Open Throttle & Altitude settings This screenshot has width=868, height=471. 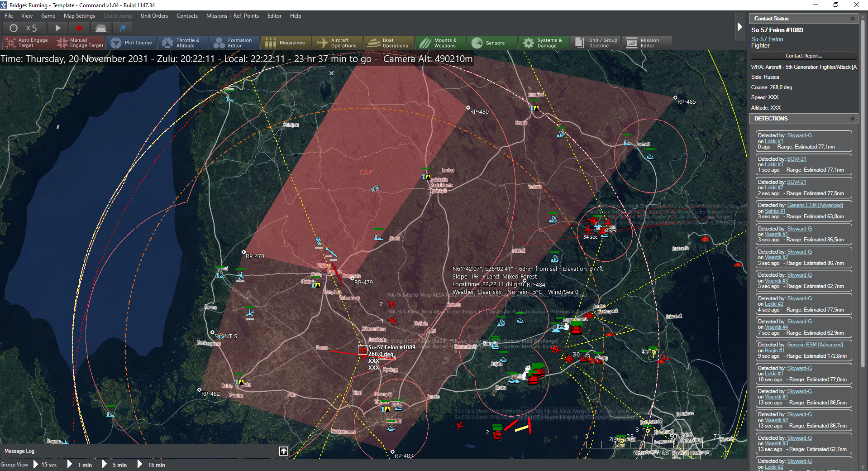[182, 43]
